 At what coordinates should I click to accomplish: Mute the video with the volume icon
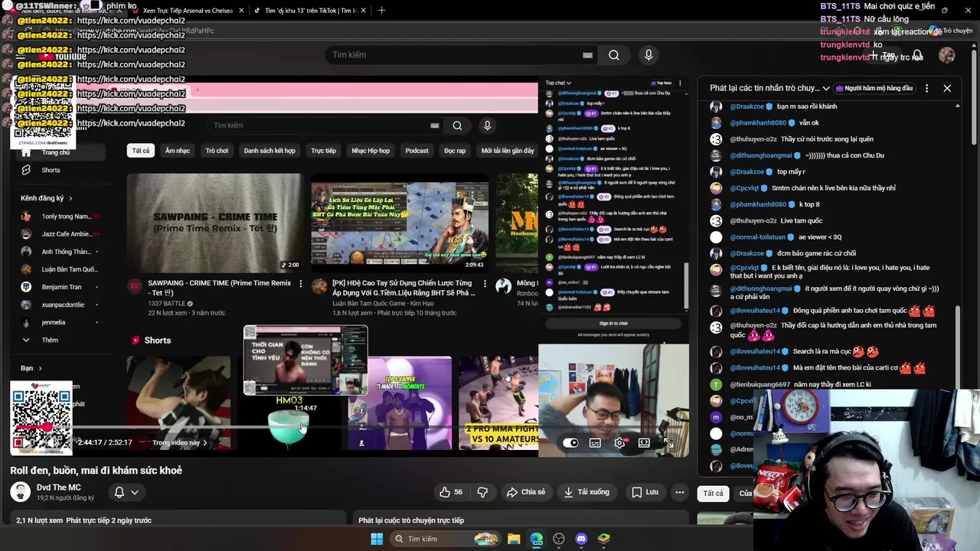[54, 442]
